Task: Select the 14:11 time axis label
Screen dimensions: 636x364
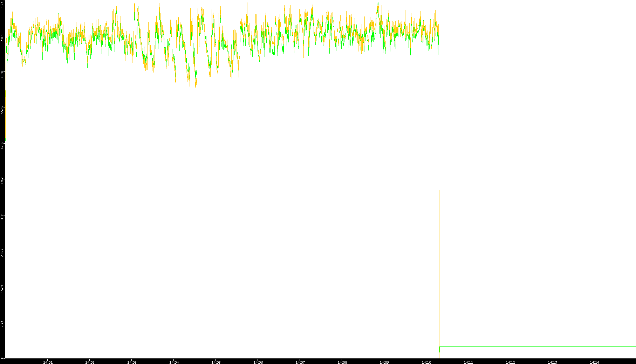Action: point(468,362)
